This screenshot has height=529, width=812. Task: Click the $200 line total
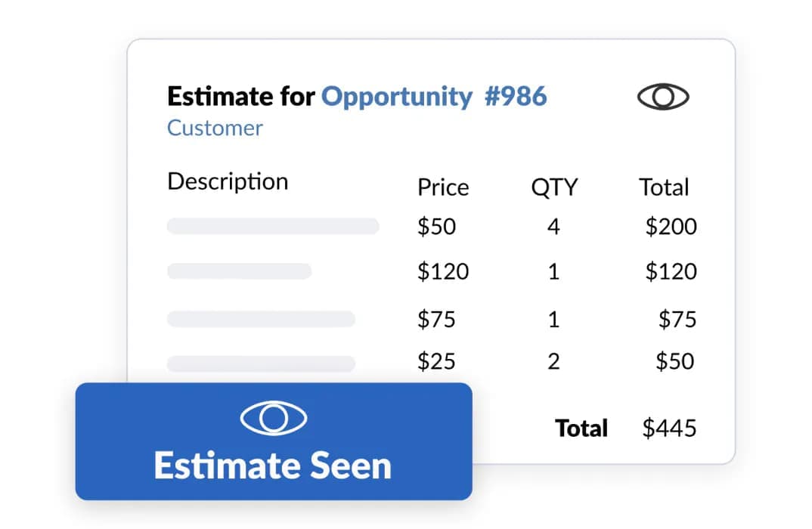pyautogui.click(x=671, y=227)
